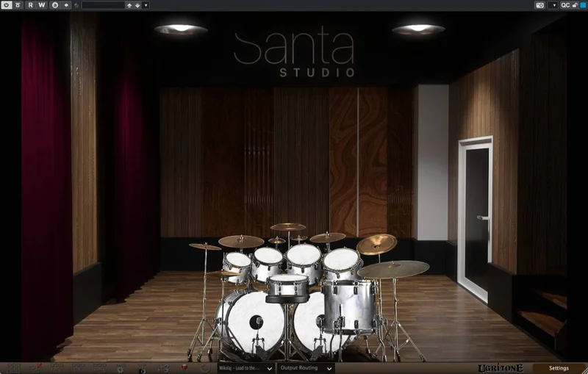Hit the topmost center cymbal
The width and height of the screenshot is (588, 374).
[288, 227]
